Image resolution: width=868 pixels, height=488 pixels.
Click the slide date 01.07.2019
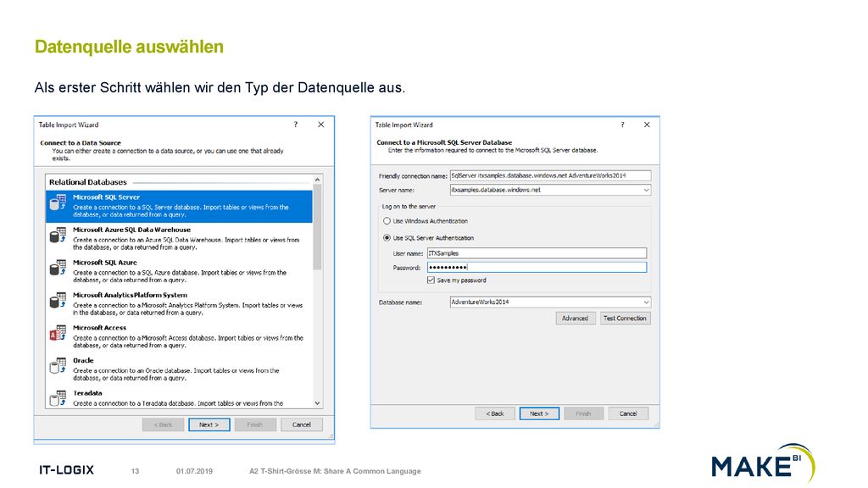point(194,471)
